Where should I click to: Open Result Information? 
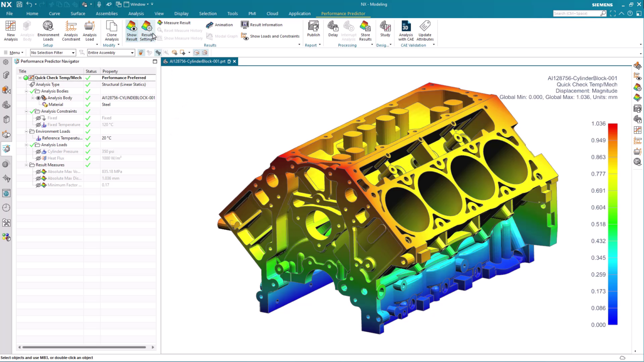(x=262, y=25)
